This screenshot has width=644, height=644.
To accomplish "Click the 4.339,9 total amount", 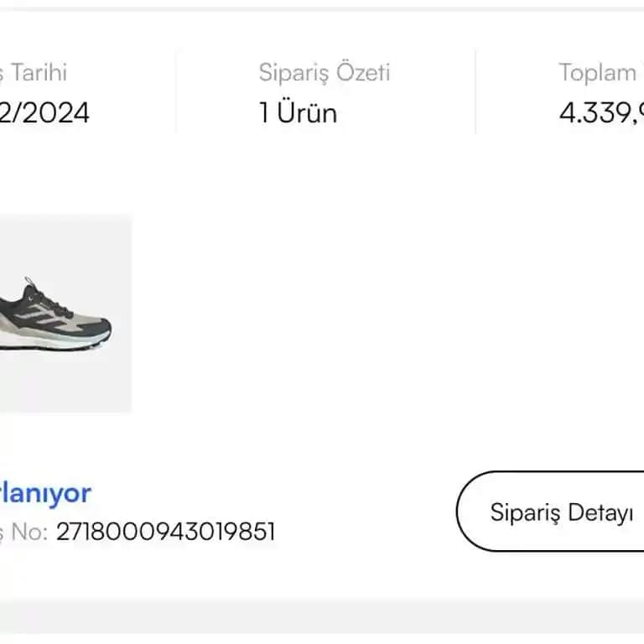I will click(600, 112).
